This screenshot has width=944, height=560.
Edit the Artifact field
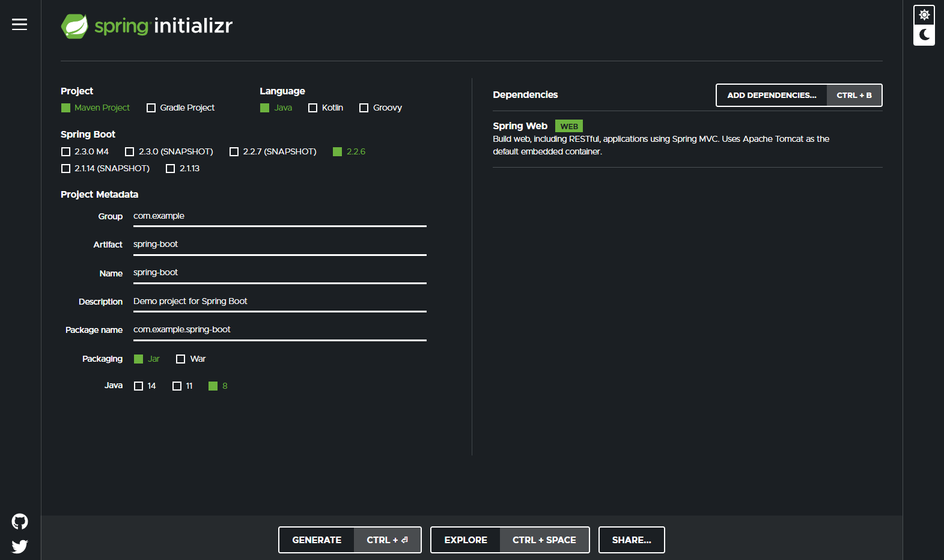coord(280,245)
